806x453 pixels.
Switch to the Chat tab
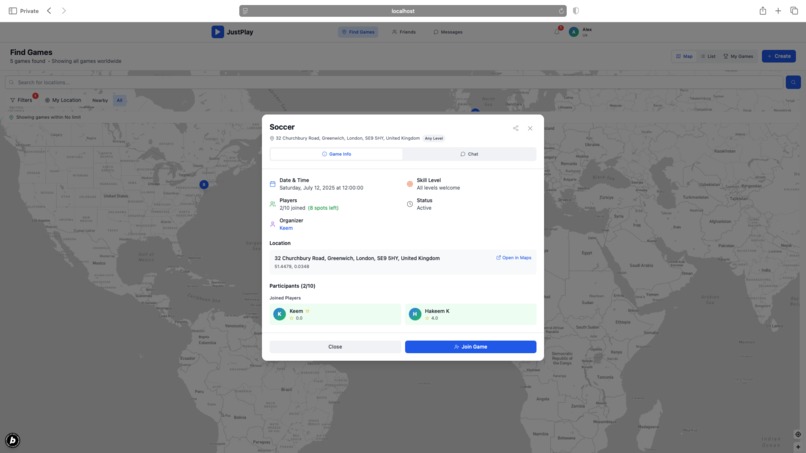coord(469,154)
